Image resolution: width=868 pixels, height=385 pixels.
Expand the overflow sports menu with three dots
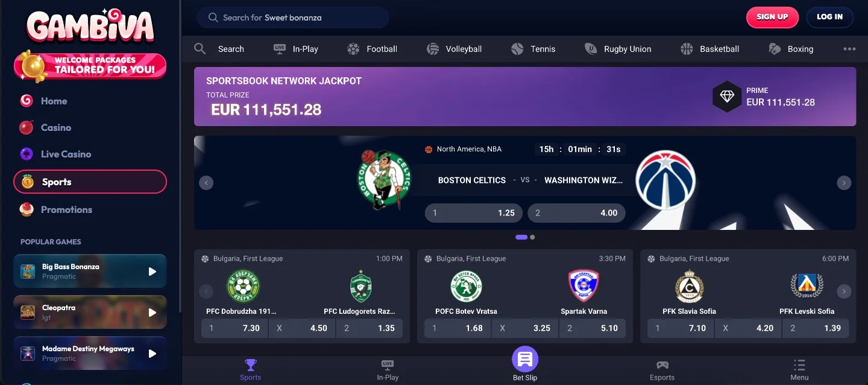click(849, 49)
